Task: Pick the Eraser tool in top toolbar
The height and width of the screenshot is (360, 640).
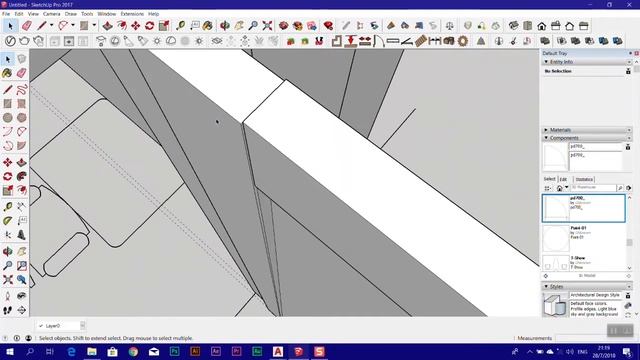Action: pos(27,26)
